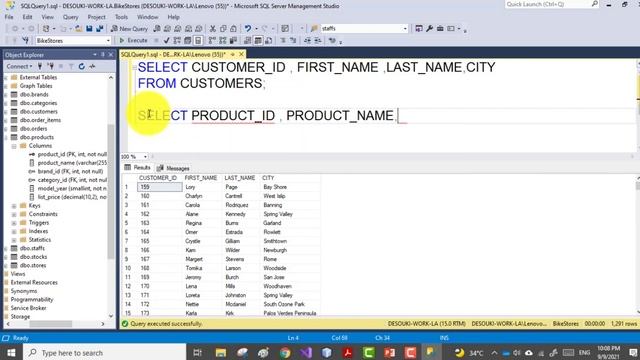The height and width of the screenshot is (360, 640).
Task: Open the Project menu
Action: pos(97,17)
